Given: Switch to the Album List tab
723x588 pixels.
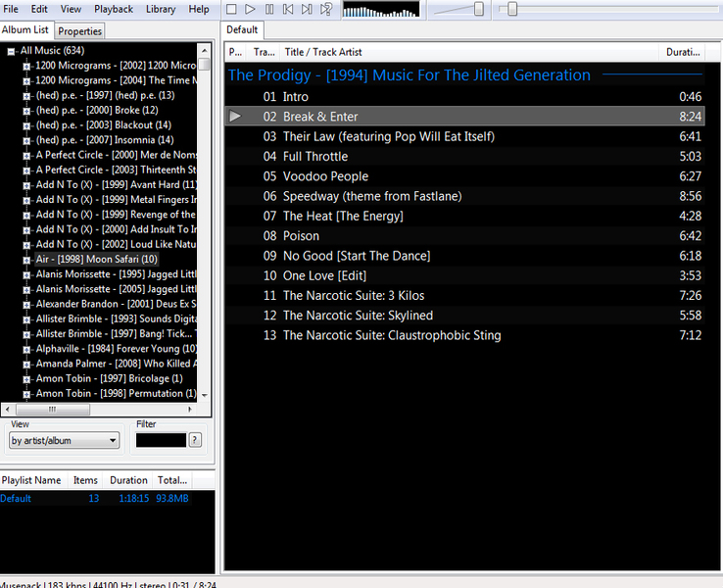Looking at the screenshot, I should pyautogui.click(x=25, y=30).
